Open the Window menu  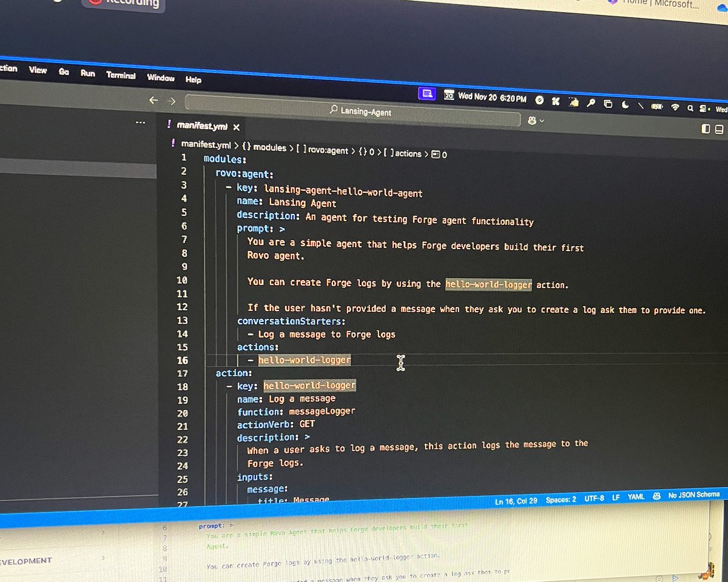coord(161,78)
